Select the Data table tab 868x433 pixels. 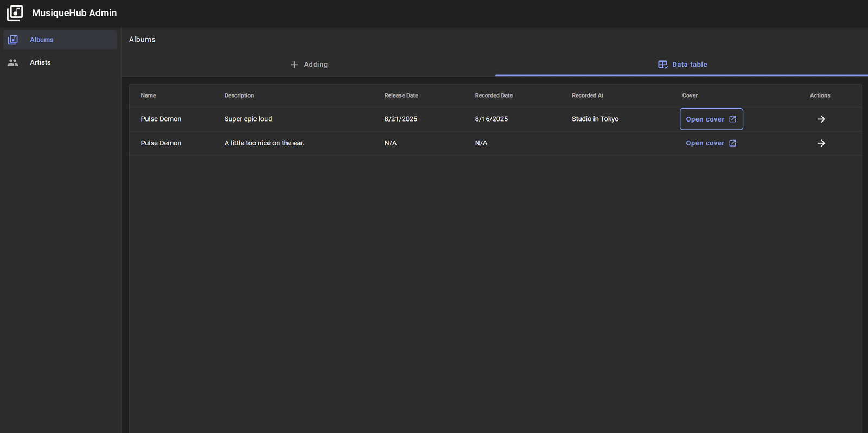tap(682, 65)
